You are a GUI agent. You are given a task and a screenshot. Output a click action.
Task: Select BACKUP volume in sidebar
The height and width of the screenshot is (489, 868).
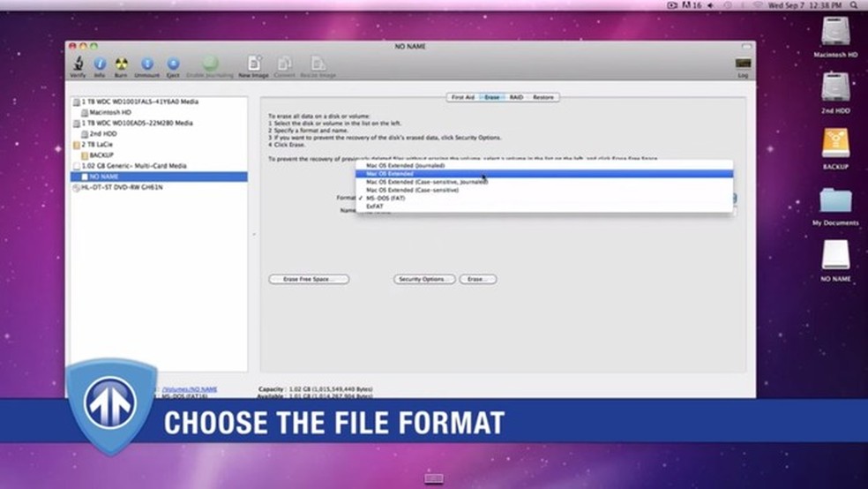point(160,155)
